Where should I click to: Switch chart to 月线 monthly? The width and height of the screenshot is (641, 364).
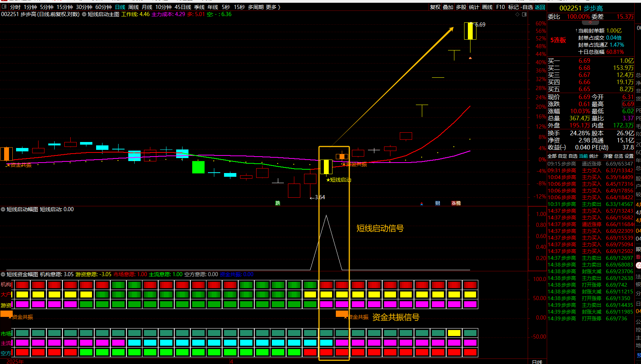point(147,7)
